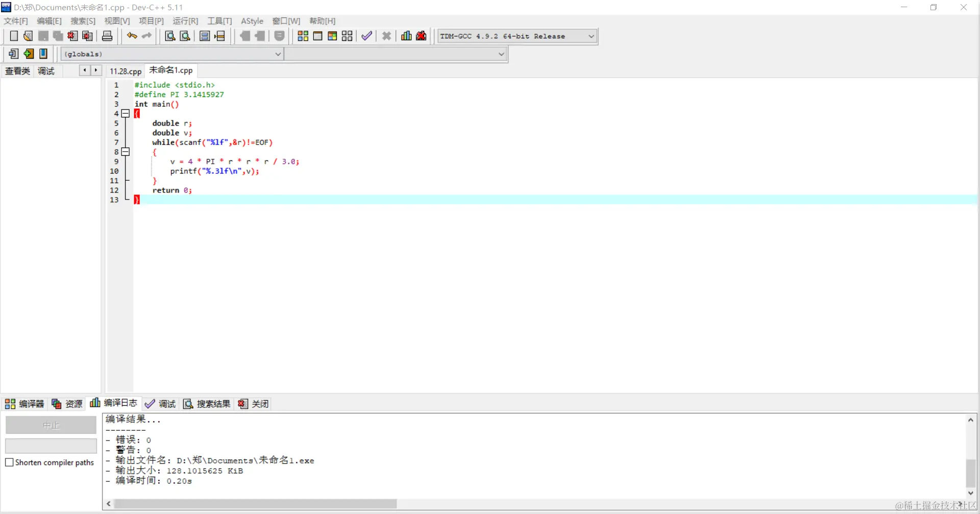Close the current file via toolbar icon

(x=73, y=36)
